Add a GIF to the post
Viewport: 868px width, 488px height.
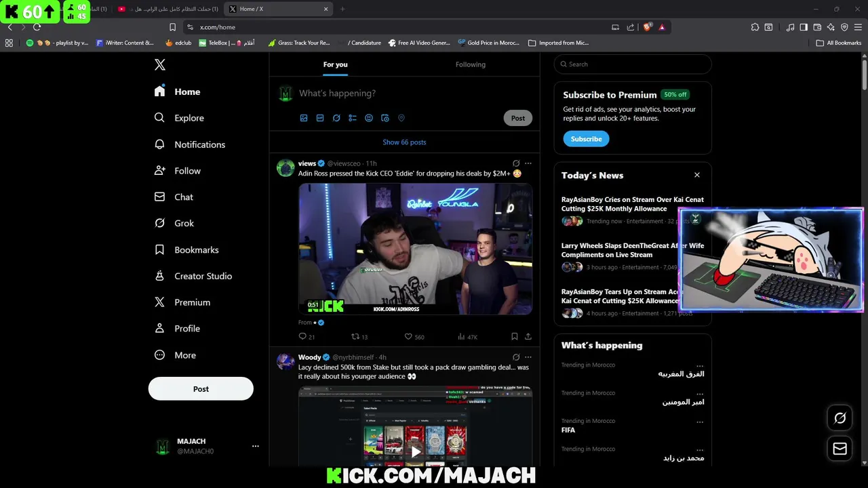pos(320,118)
